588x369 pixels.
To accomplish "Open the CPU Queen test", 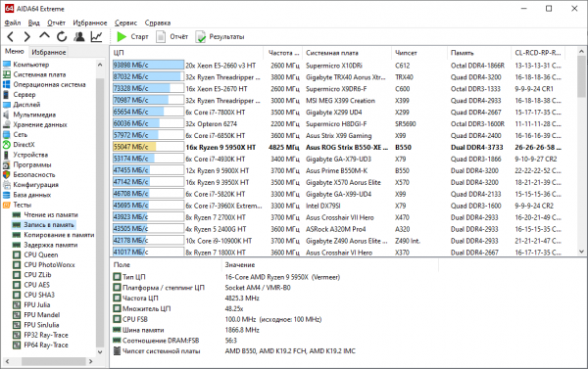I will pyautogui.click(x=41, y=254).
